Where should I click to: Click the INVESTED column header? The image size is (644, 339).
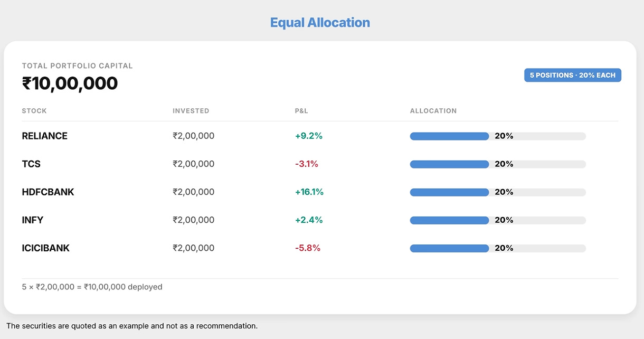[x=191, y=111]
